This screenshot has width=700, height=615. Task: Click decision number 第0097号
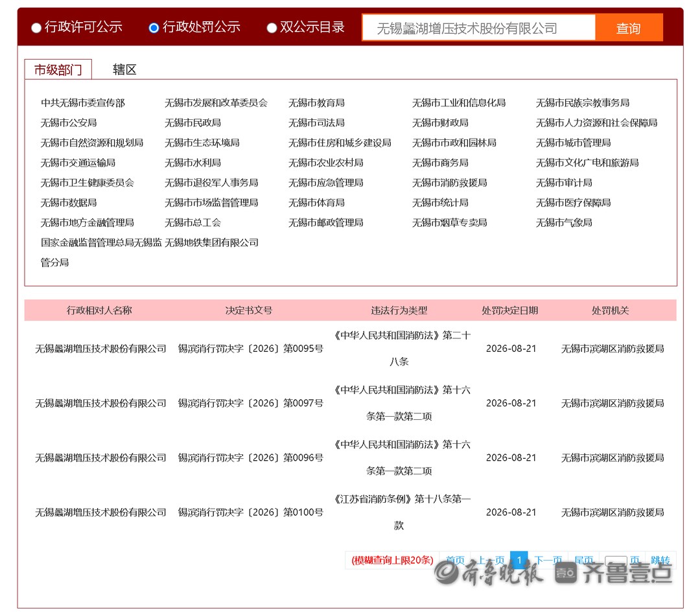coord(250,404)
